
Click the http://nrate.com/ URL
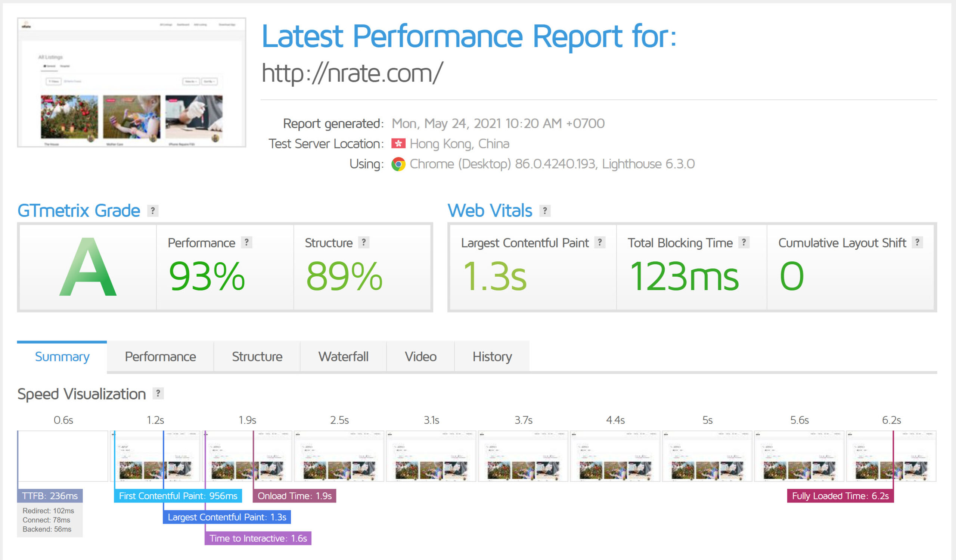tap(352, 73)
